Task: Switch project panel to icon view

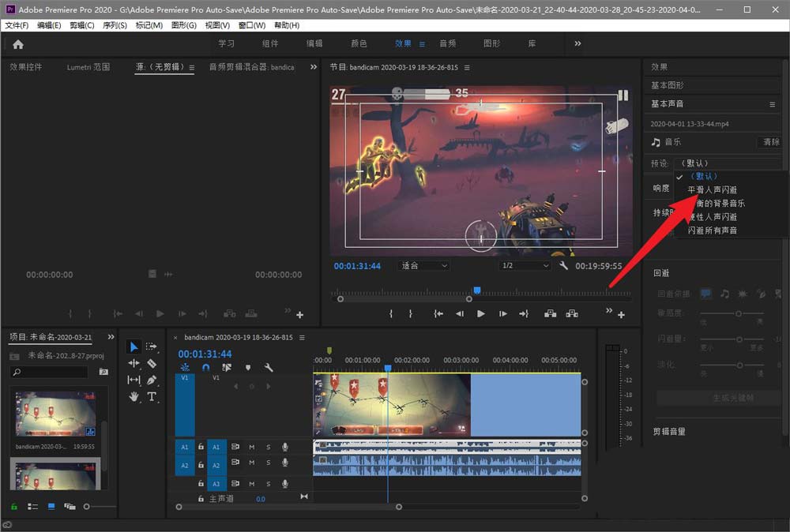Action: [51, 506]
